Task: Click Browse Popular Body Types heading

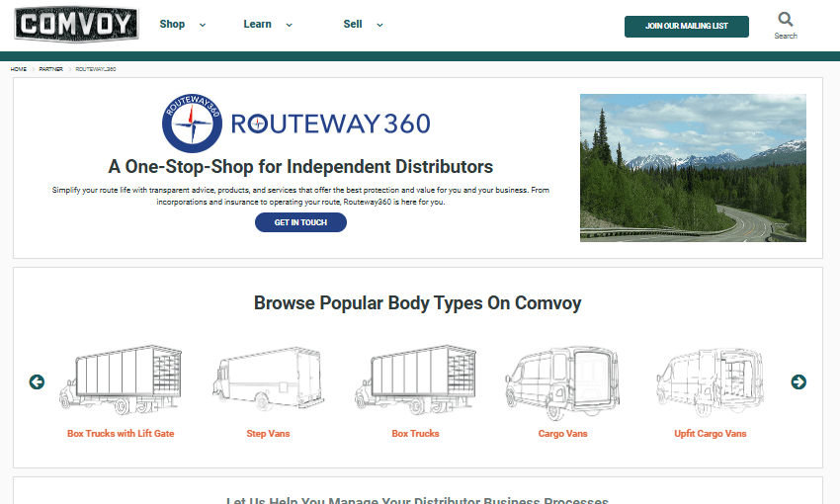Action: 417,303
